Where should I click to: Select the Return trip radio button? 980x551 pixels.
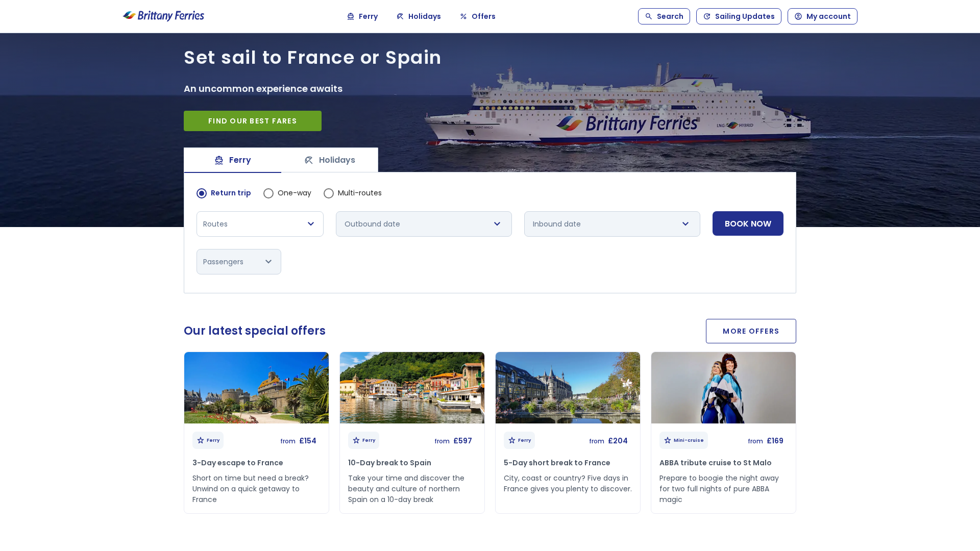point(202,193)
